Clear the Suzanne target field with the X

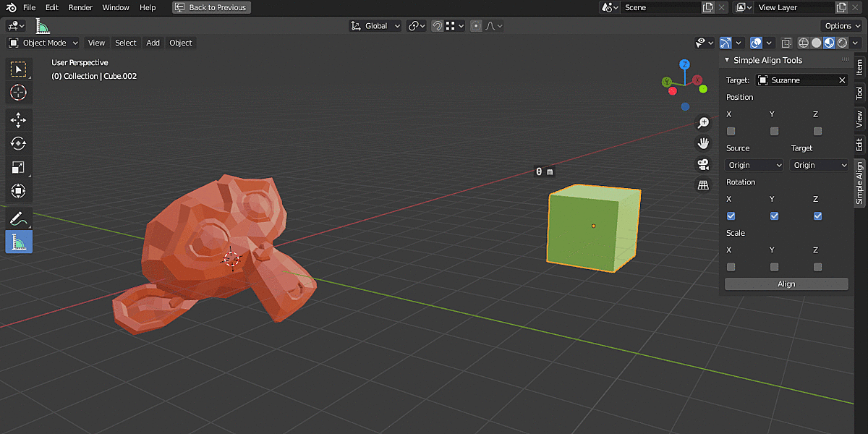point(841,80)
